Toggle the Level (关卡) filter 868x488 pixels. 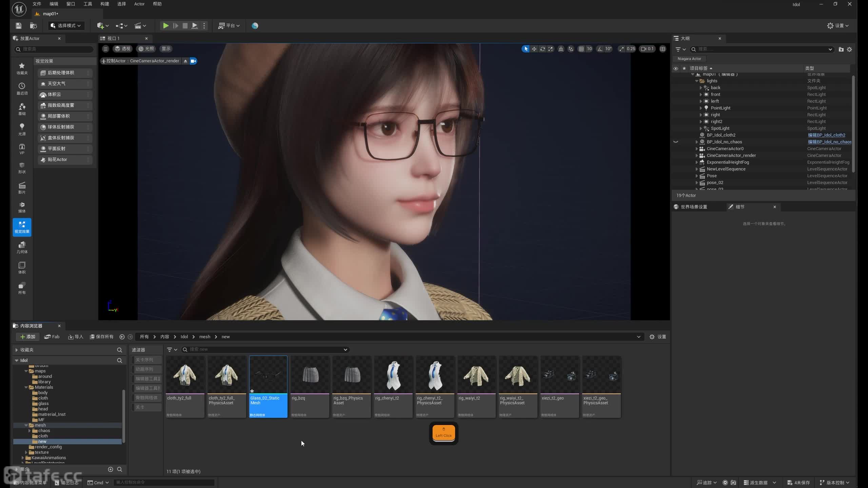(146, 407)
